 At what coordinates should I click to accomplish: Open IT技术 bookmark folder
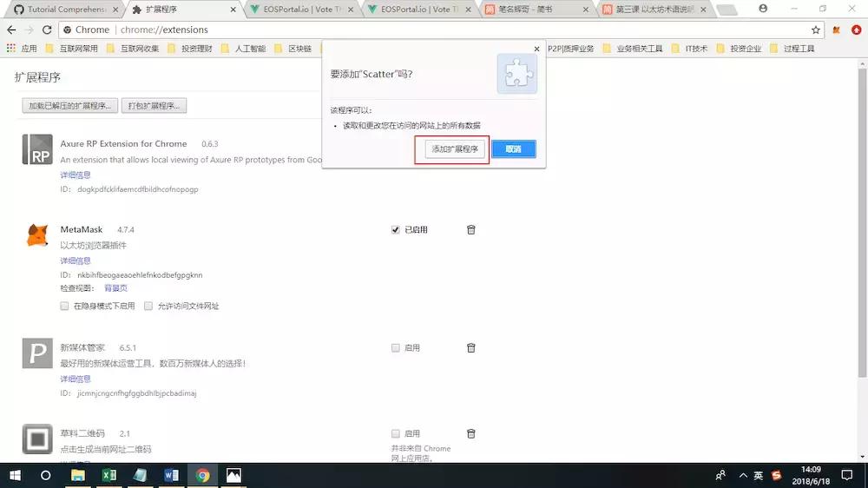(x=690, y=49)
